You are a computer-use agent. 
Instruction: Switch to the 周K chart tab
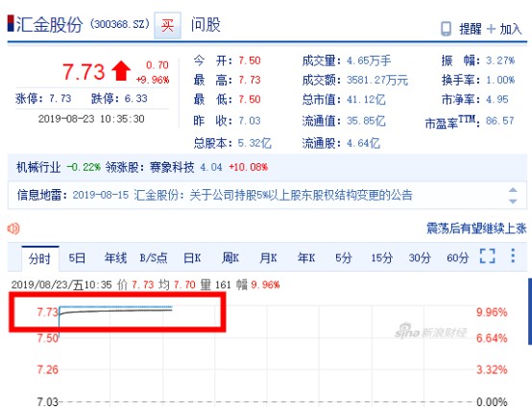230,258
